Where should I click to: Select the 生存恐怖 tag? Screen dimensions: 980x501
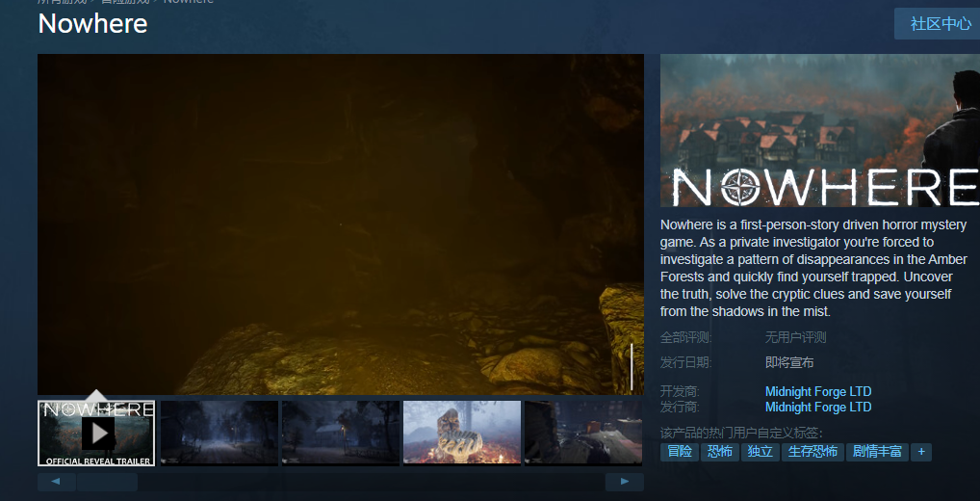(812, 452)
